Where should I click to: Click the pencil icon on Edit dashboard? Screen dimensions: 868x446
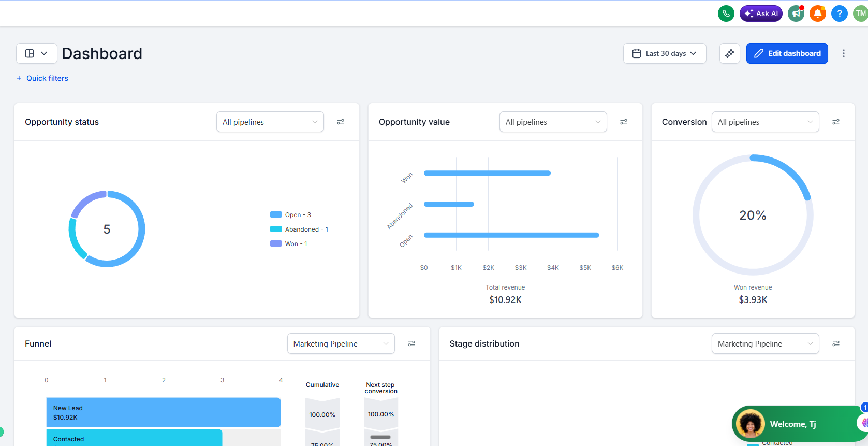tap(759, 53)
